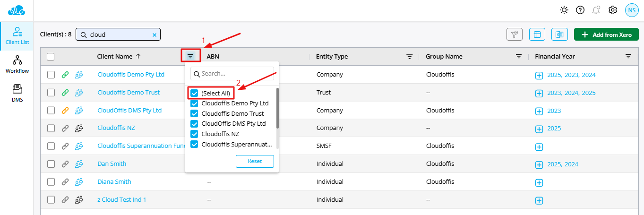Go to Workflow in the sidebar
This screenshot has width=644, height=215.
pos(17,64)
